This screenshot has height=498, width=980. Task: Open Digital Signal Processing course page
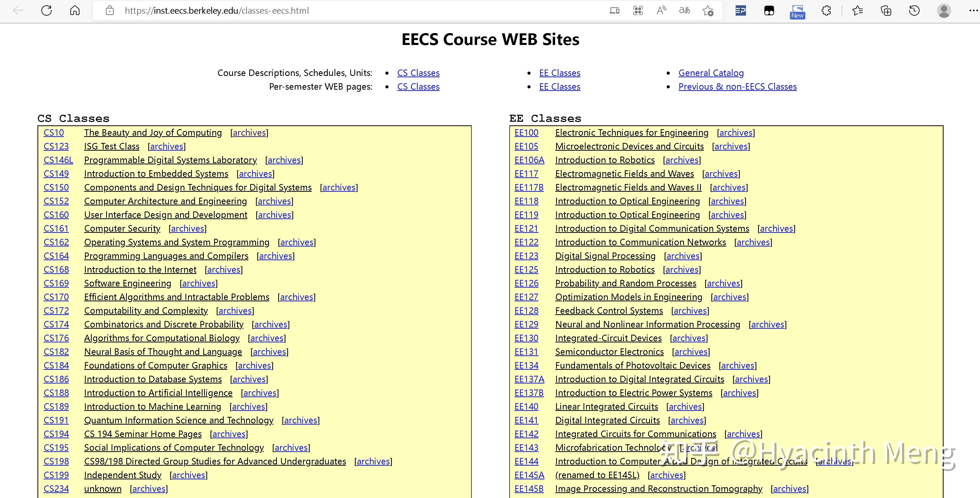[x=605, y=256]
